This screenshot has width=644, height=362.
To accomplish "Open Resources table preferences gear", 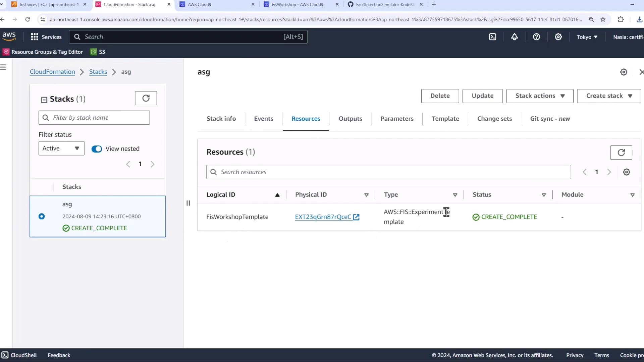I will point(626,172).
